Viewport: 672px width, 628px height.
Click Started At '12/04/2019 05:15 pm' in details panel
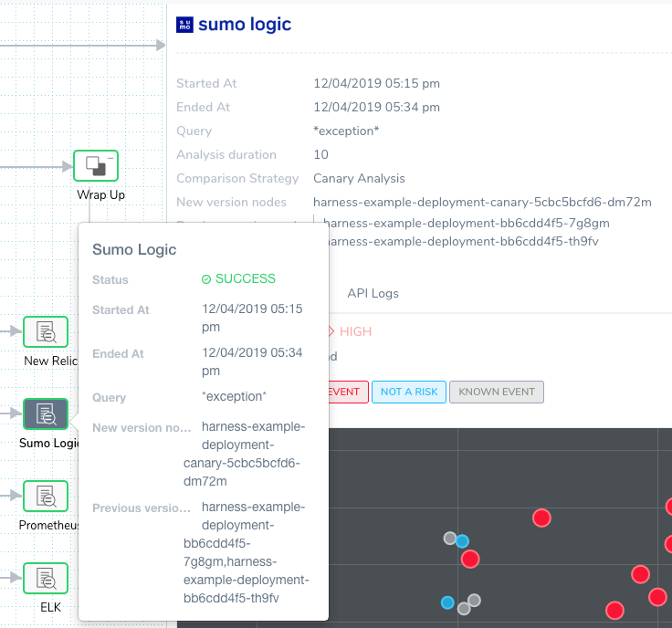377,84
